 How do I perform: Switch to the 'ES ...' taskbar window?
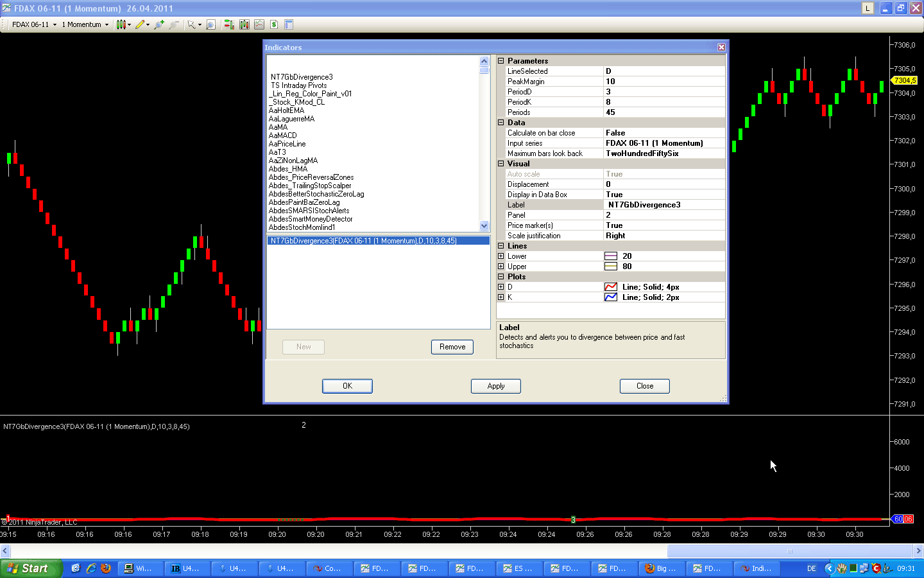coord(519,568)
